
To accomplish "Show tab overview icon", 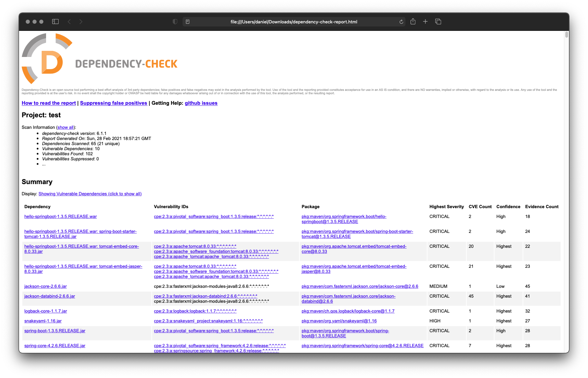I will pyautogui.click(x=438, y=22).
